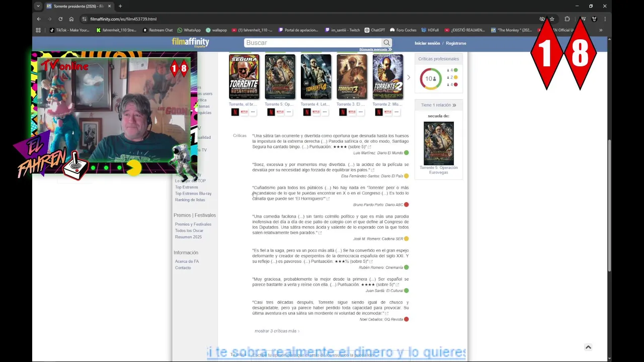Open the Restream Chat bookmark

point(158,30)
